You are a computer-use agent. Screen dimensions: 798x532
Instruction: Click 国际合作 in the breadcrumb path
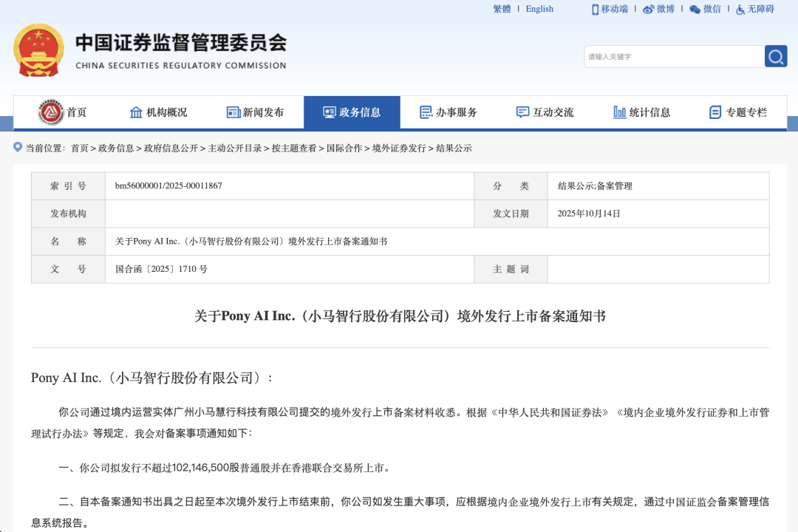(x=344, y=148)
